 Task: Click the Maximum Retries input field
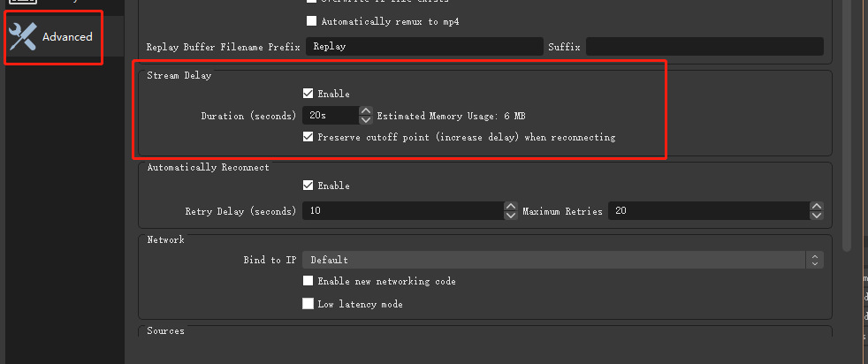coord(707,211)
